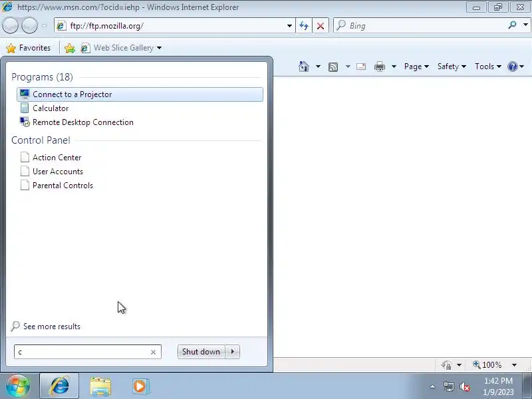Click the network tray icon
Screen dimensions: 532x399
click(449, 386)
